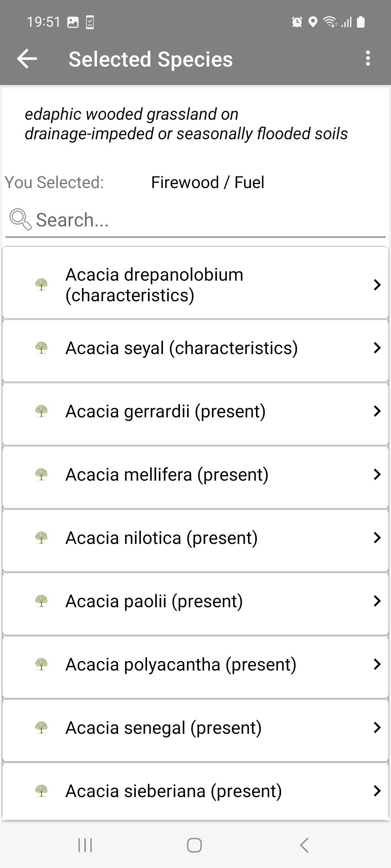Focus the Search... input field

[195, 220]
